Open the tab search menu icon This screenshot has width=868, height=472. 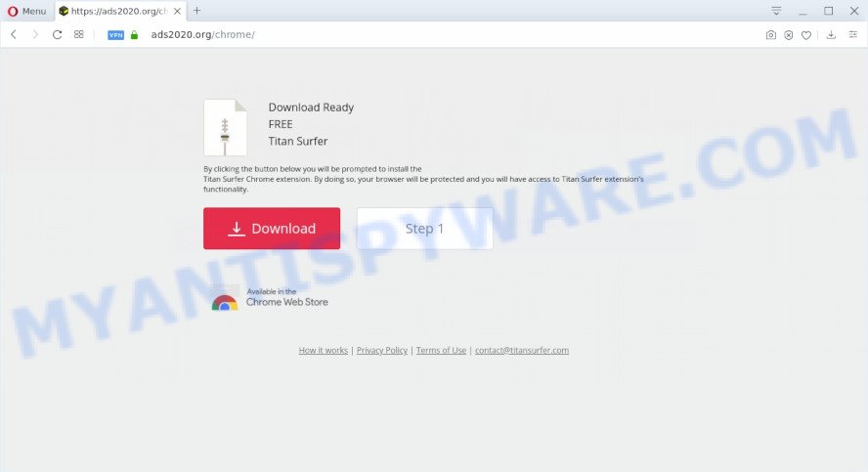click(776, 11)
